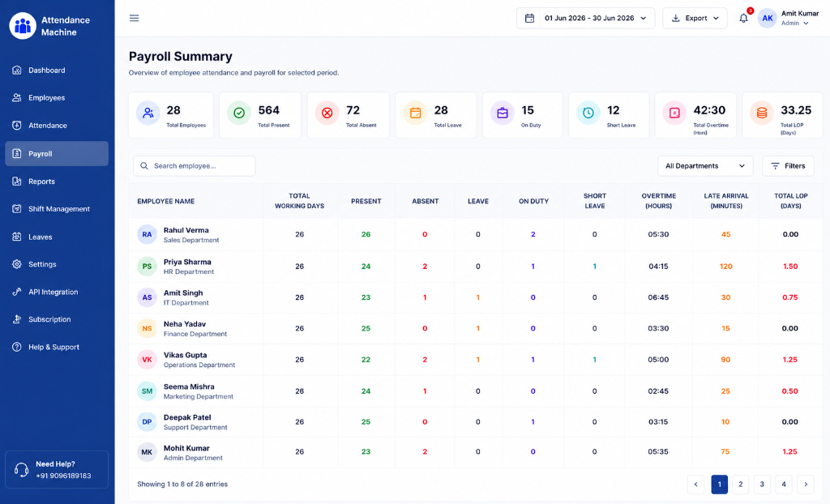The image size is (830, 504).
Task: Click the Export button
Action: 695,18
